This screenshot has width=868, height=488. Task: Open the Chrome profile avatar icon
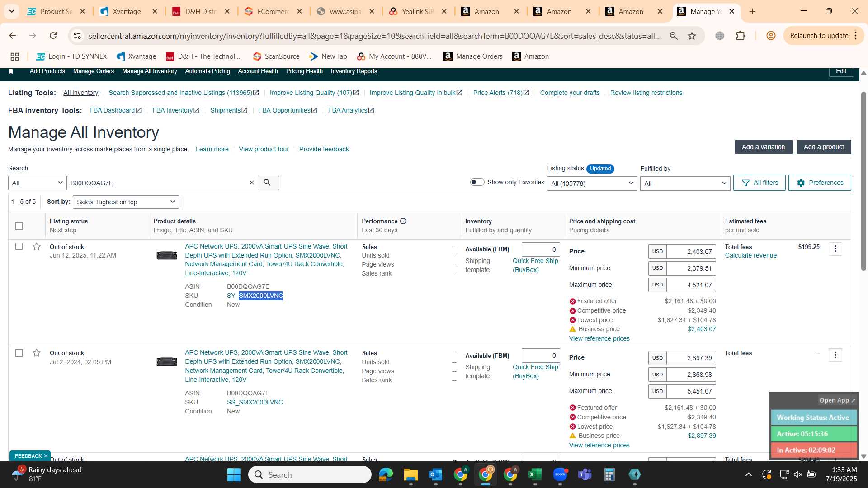click(x=771, y=36)
